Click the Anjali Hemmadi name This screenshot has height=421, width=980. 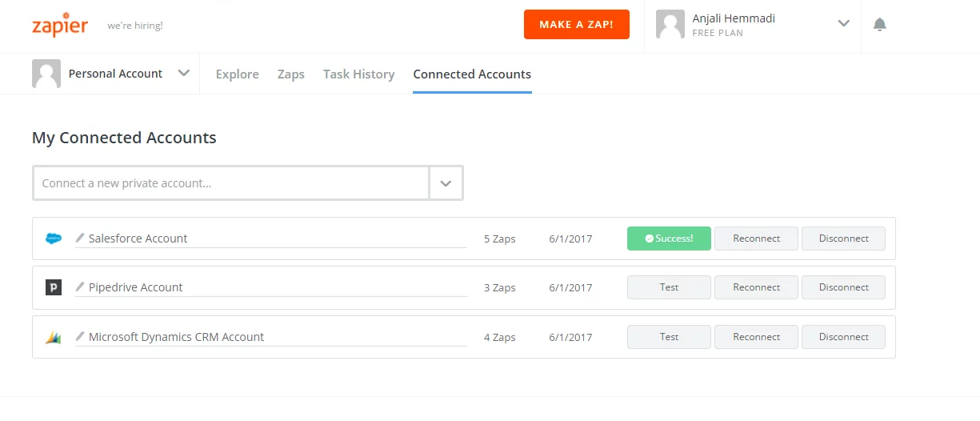[x=734, y=18]
